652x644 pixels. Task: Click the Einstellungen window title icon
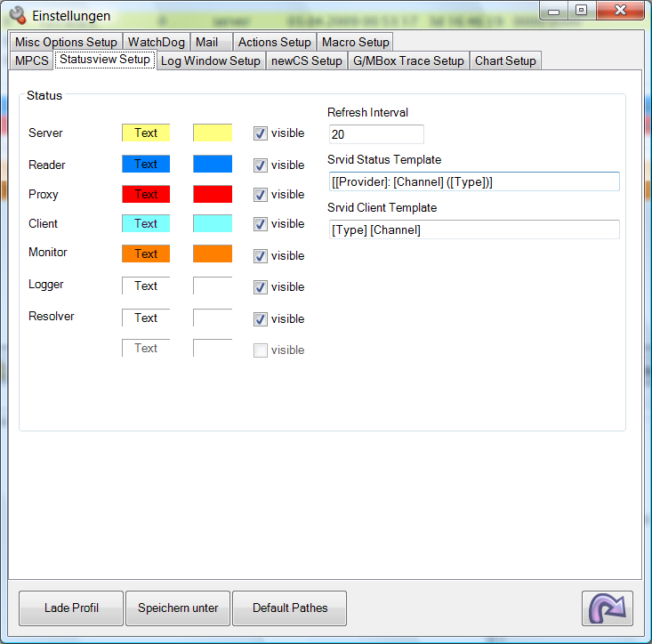17,15
